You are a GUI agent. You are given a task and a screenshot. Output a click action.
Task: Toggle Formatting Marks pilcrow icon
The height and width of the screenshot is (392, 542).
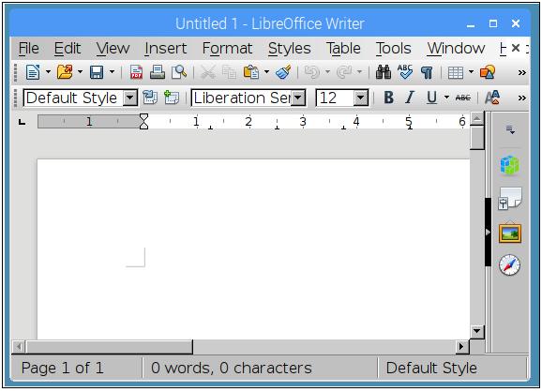(x=427, y=72)
